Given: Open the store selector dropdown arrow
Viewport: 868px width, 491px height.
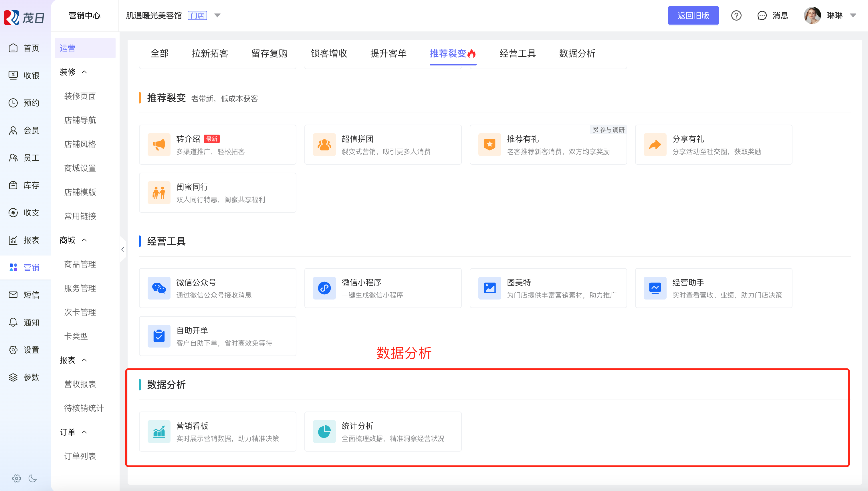Looking at the screenshot, I should coord(217,15).
